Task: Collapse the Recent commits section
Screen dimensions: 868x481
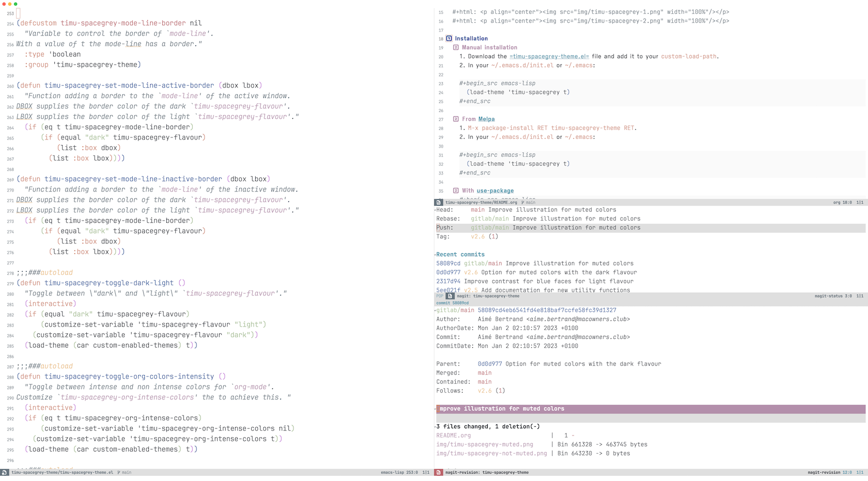Action: (x=435, y=255)
